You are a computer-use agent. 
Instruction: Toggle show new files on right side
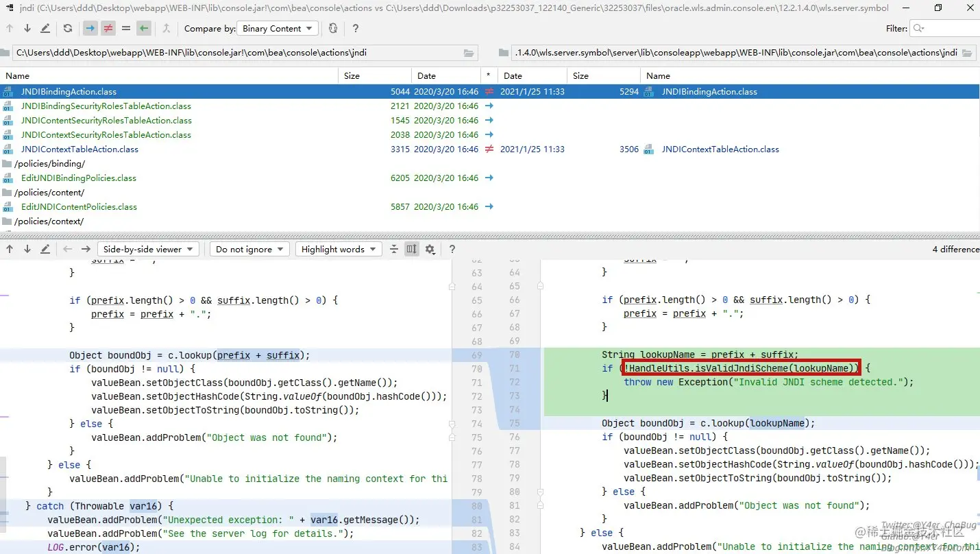click(x=143, y=29)
